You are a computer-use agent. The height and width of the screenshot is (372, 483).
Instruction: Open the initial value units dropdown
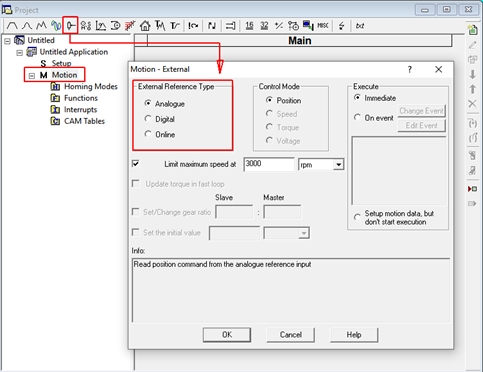click(304, 233)
